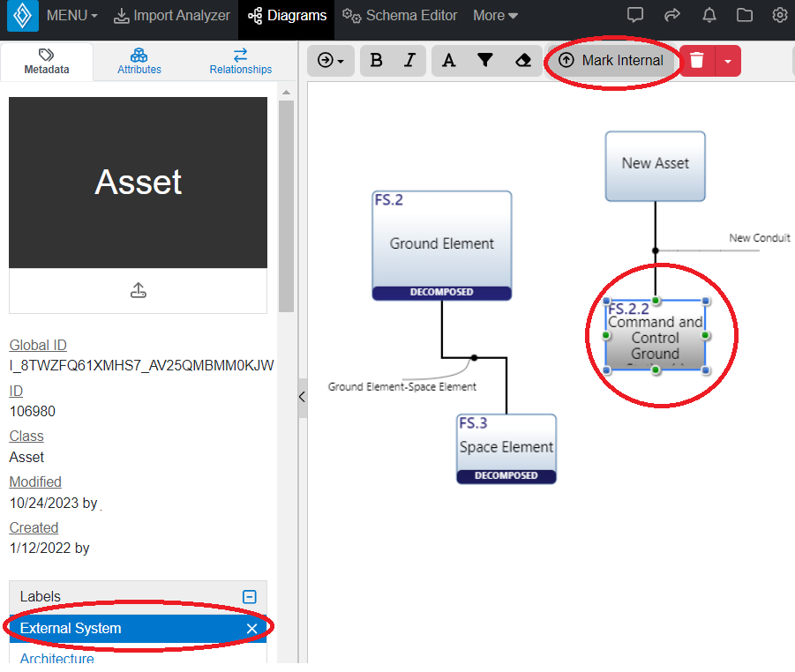Open the More menu dropdown
Viewport: 795px width, 672px height.
click(x=495, y=15)
